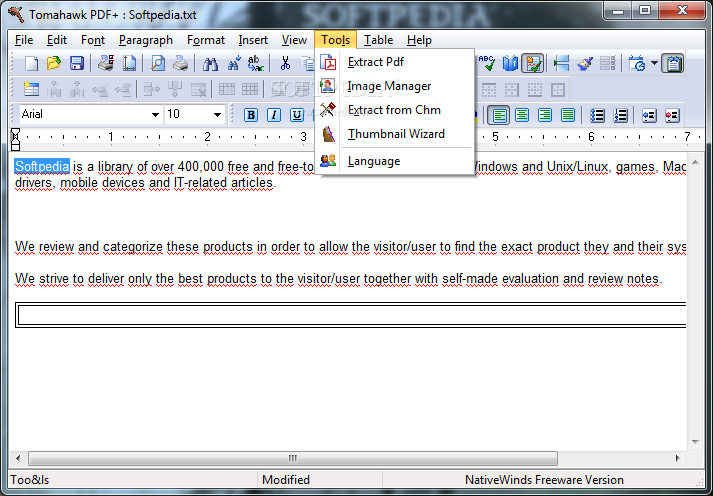
Task: Choose Extract from Chm menu entry
Action: [395, 110]
